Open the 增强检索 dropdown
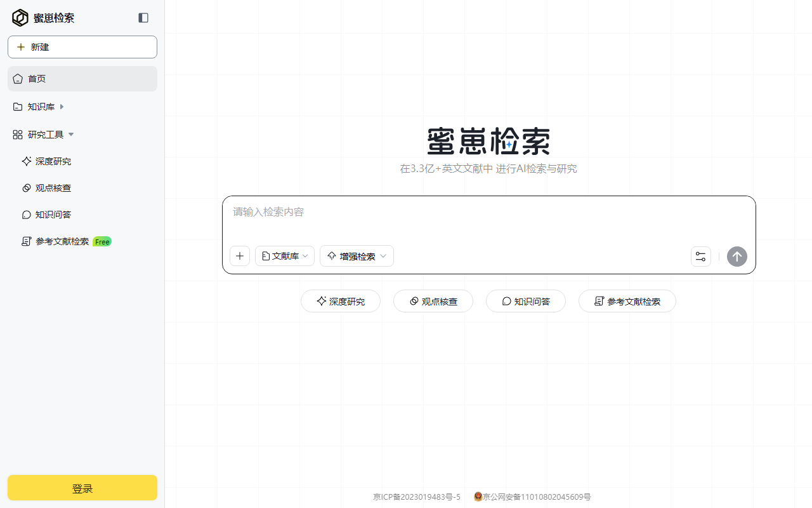 tap(357, 256)
